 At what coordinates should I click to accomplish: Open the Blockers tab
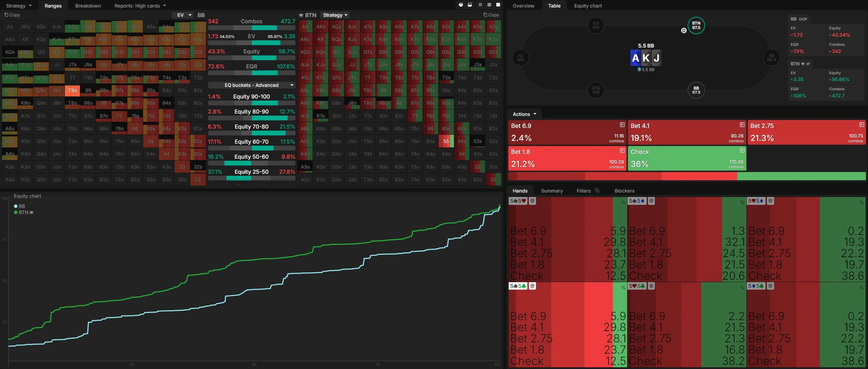coord(624,191)
